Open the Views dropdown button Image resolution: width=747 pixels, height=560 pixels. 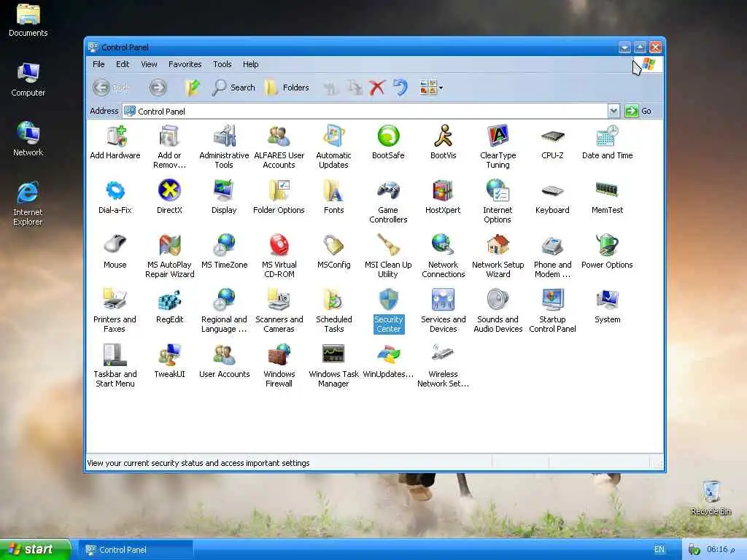[x=431, y=87]
